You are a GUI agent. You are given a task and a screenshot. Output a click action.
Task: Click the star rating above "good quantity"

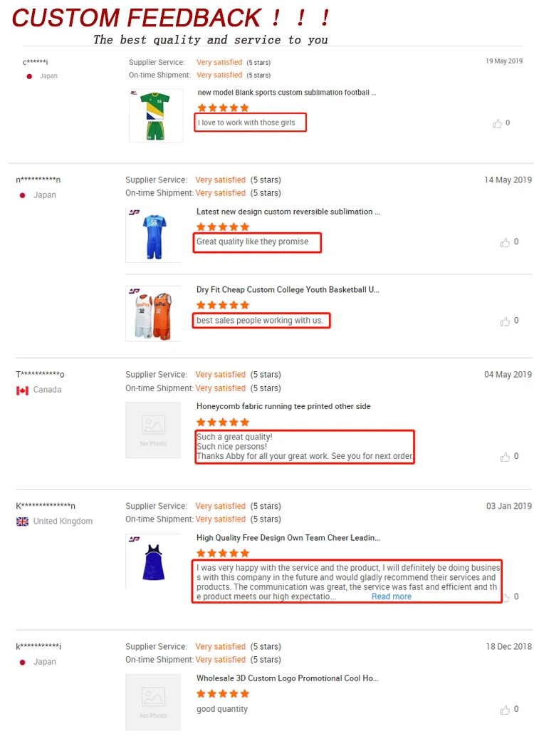[223, 694]
